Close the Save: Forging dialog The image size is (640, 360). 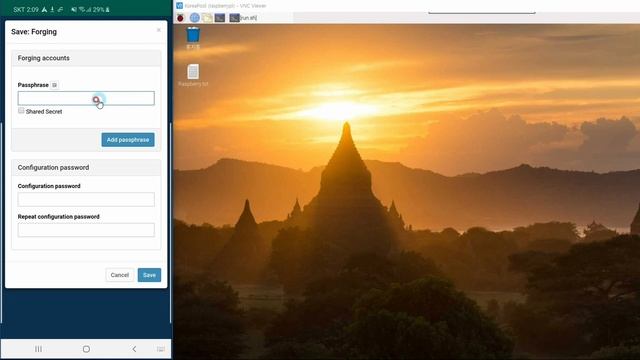click(x=159, y=30)
